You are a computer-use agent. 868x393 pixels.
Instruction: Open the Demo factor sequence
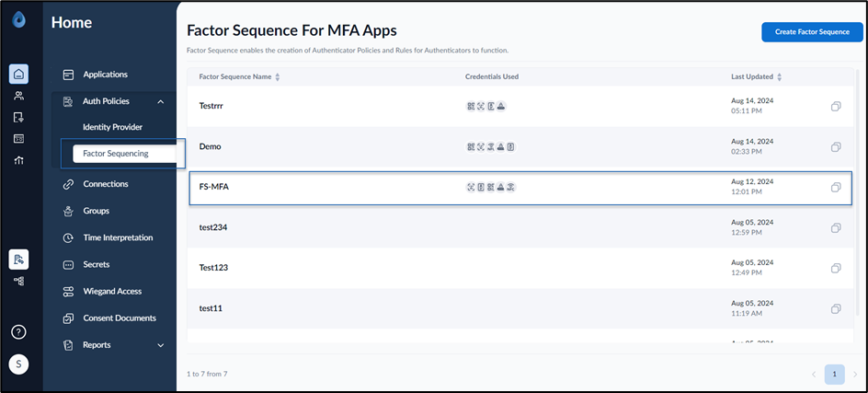coord(211,147)
